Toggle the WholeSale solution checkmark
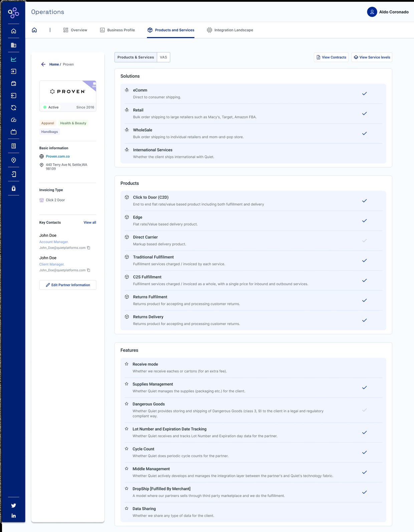 click(365, 134)
